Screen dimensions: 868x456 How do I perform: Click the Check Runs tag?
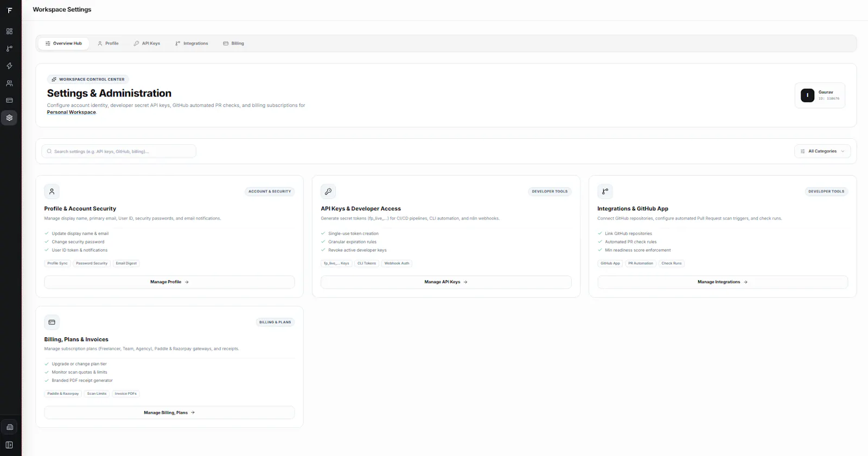672,264
